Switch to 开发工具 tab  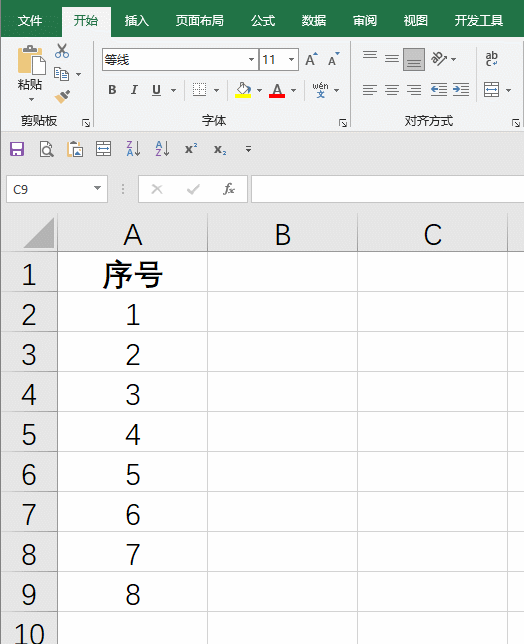coord(479,21)
